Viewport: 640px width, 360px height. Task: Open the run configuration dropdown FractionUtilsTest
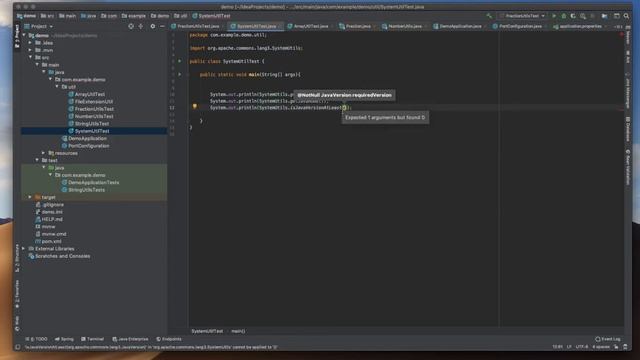[x=522, y=16]
